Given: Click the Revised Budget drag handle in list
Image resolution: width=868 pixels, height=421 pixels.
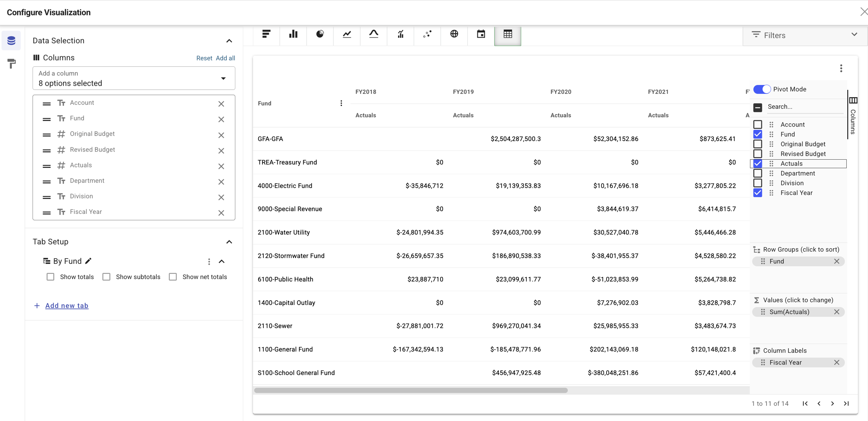Looking at the screenshot, I should pos(46,151).
